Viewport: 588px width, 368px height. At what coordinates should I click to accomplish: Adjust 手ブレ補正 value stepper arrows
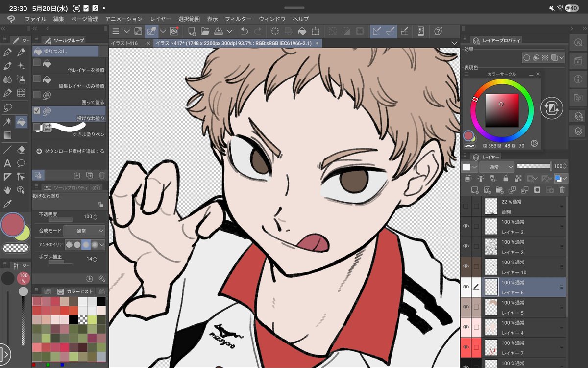[95, 259]
